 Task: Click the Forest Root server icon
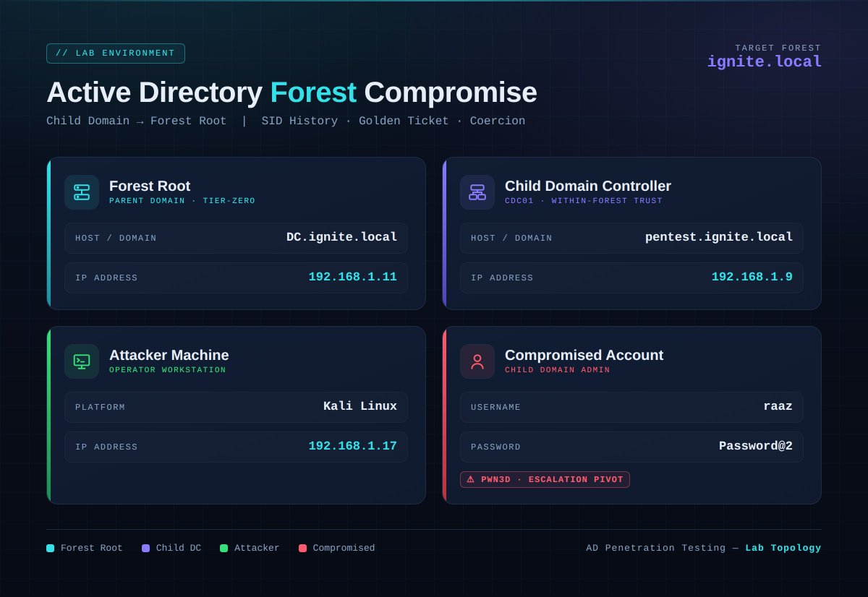click(82, 192)
